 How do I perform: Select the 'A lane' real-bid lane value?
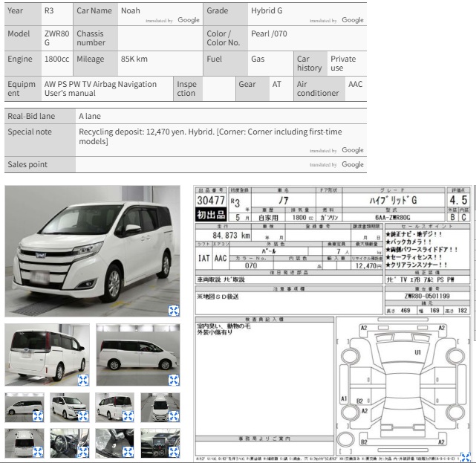[x=90, y=116]
